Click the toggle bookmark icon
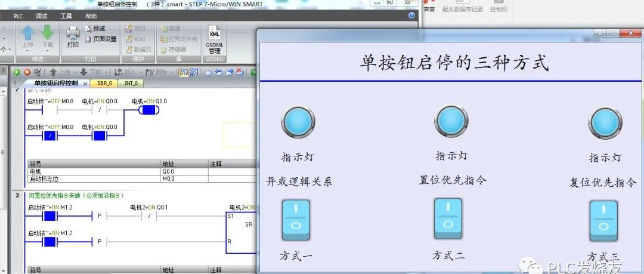 (209, 72)
